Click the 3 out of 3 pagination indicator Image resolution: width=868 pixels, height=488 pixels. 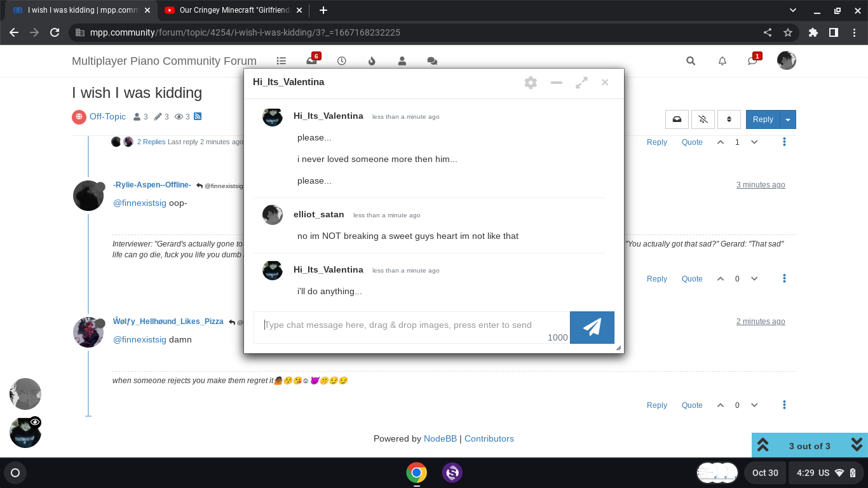point(810,446)
